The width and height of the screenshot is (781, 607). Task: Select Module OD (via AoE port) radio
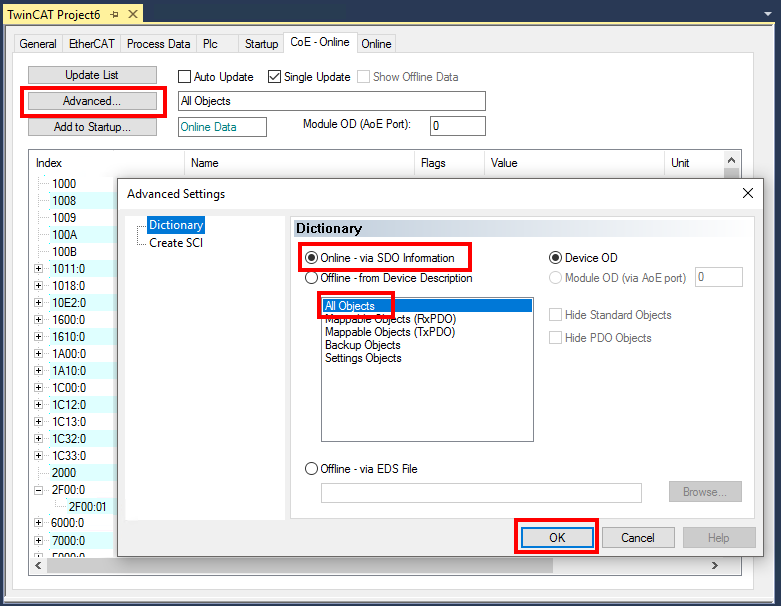[x=555, y=278]
